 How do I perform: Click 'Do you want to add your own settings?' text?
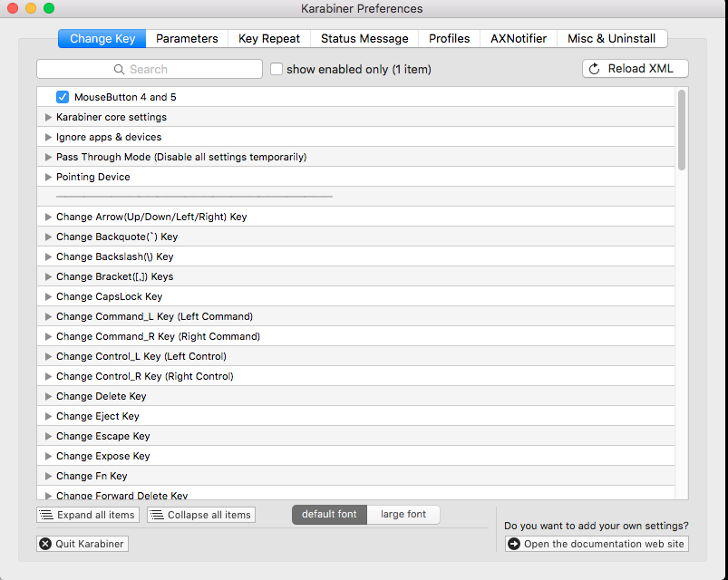(597, 526)
